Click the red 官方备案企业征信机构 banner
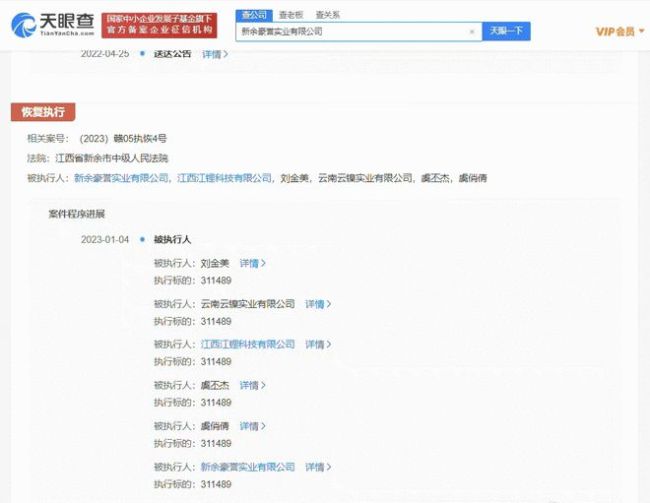 pos(159,25)
